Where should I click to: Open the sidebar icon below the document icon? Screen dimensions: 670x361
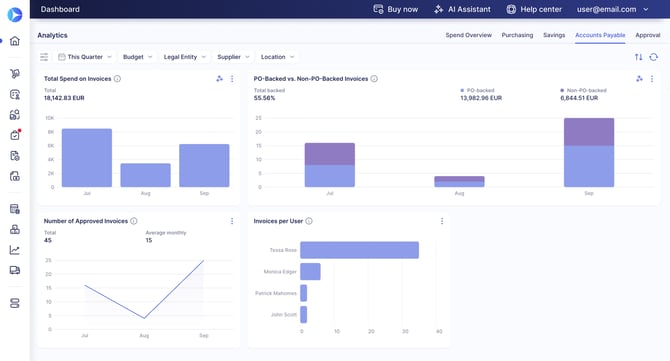[x=15, y=176]
